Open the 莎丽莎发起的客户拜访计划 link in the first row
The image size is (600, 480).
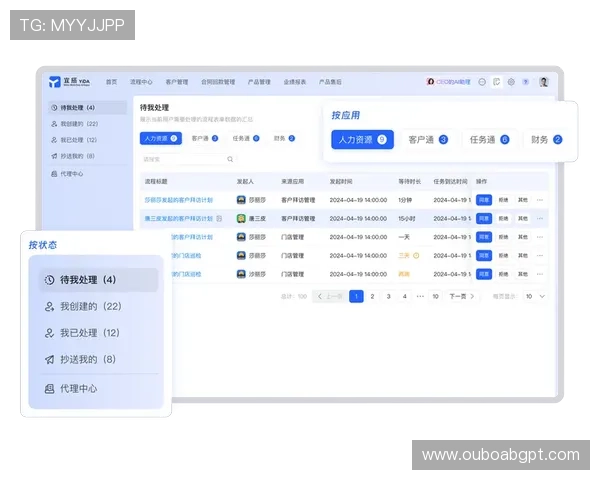pos(179,200)
